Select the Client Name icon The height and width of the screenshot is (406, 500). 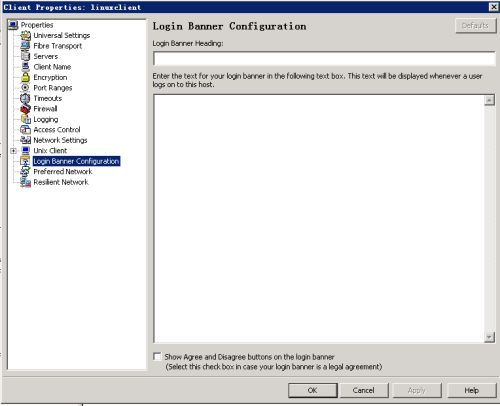pyautogui.click(x=25, y=67)
